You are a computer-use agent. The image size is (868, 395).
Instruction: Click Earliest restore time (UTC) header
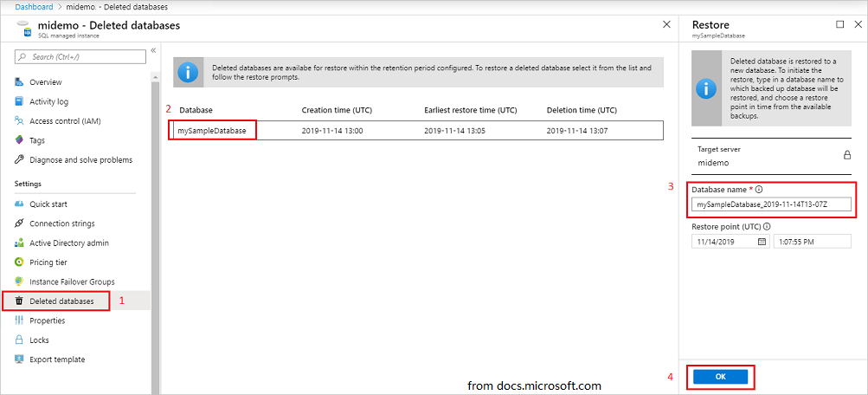[471, 110]
